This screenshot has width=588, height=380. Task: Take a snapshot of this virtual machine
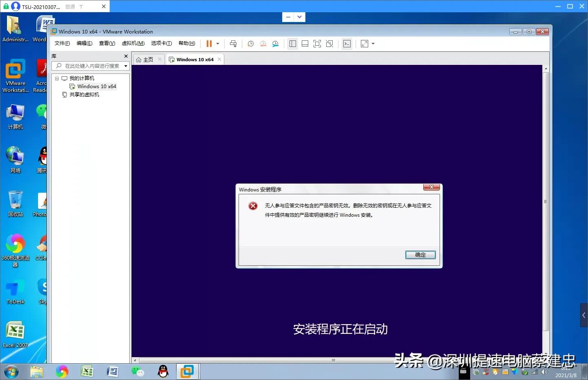pyautogui.click(x=251, y=44)
